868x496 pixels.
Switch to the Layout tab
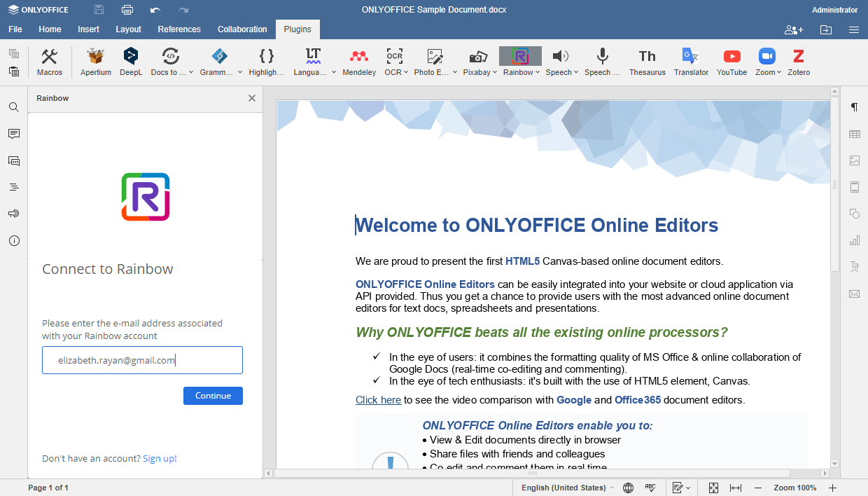pyautogui.click(x=129, y=29)
